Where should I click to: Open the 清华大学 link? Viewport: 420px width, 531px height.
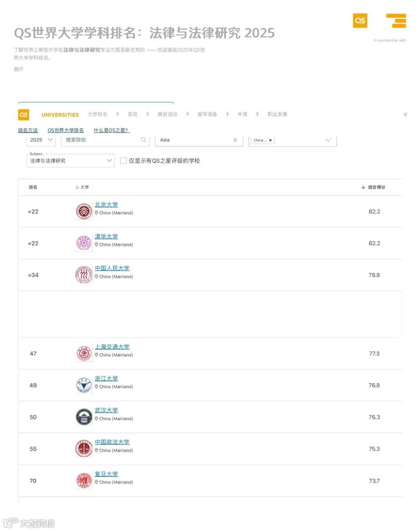[106, 237]
